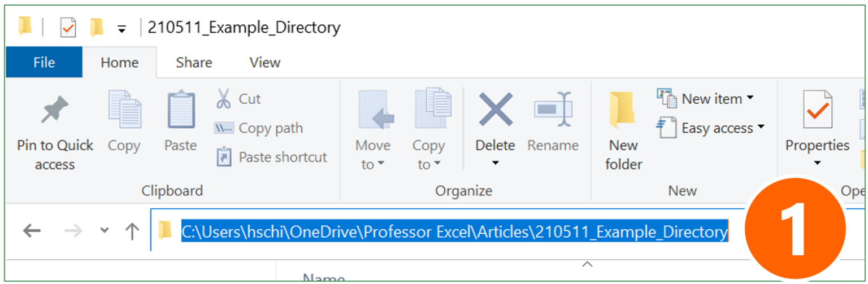This screenshot has height=284, width=868.
Task: Open the Easy access dropdown
Action: click(x=710, y=128)
